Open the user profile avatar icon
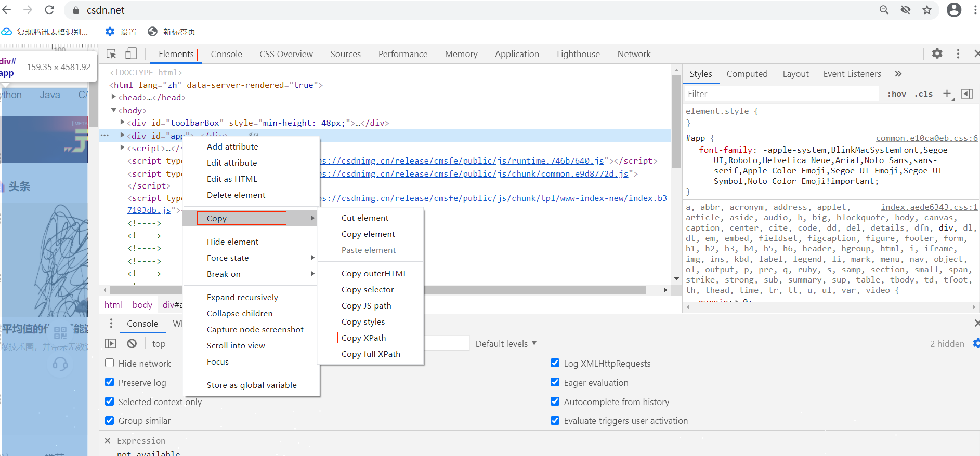The image size is (980, 456). [954, 10]
